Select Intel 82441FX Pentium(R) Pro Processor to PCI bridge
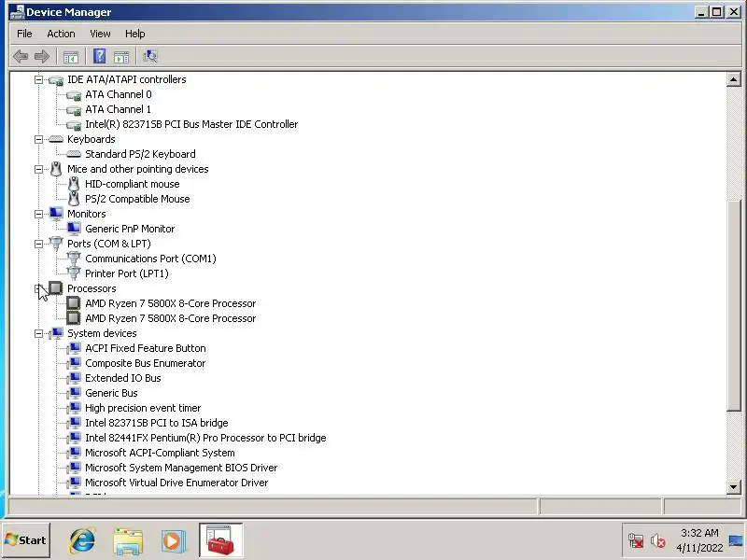747x560 pixels. tap(205, 438)
